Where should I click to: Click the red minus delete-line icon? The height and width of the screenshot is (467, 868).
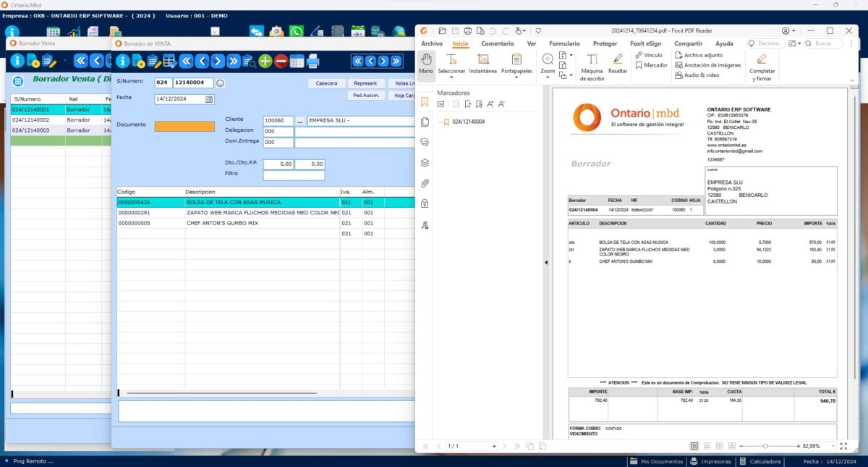(281, 62)
